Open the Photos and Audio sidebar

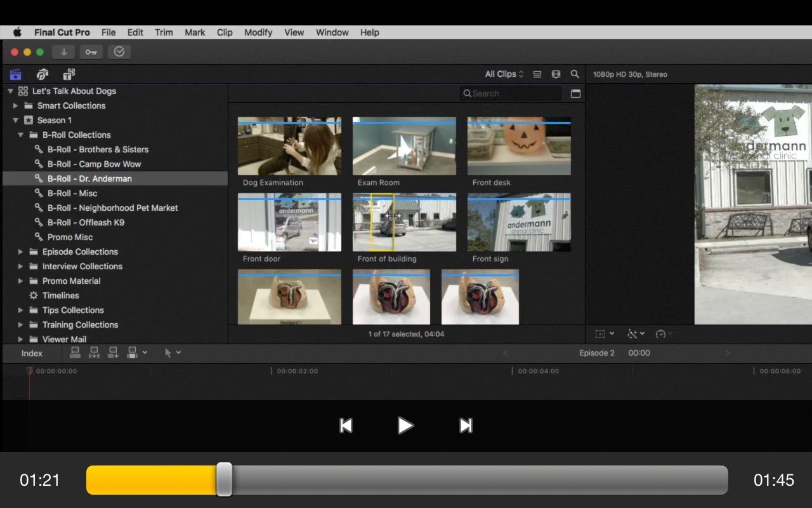[x=43, y=74]
